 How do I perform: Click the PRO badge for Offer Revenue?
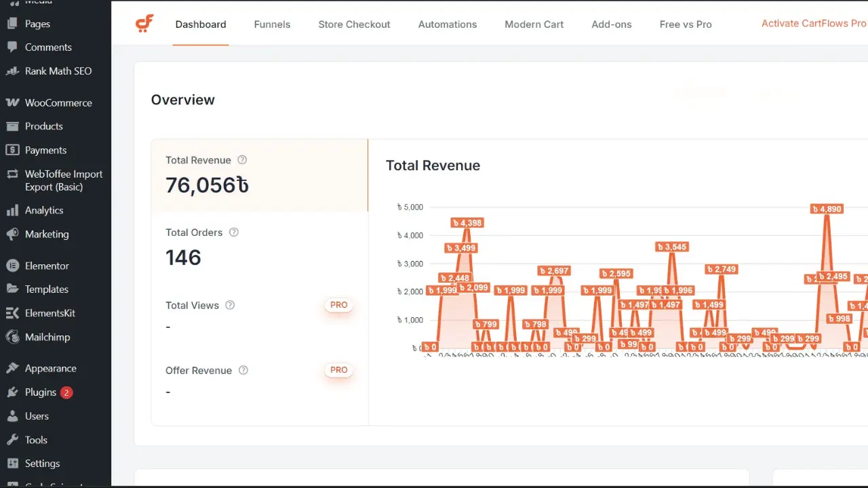[x=338, y=370]
